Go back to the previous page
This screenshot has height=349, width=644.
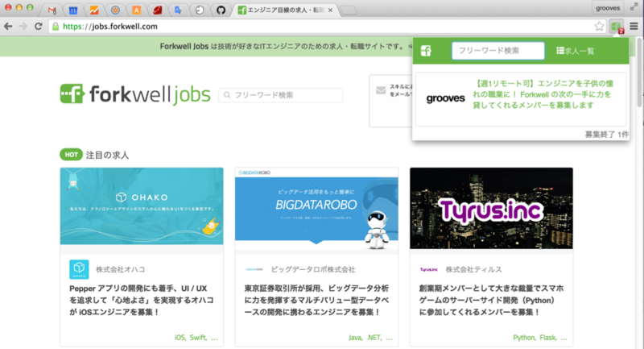(8, 27)
